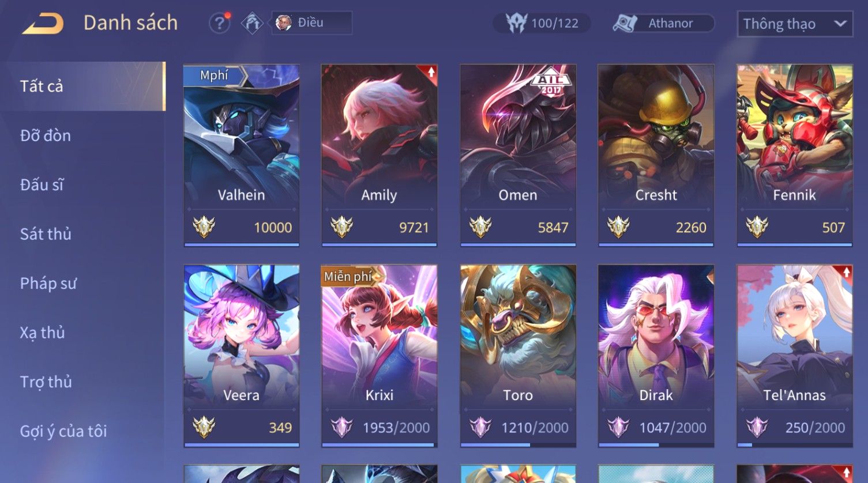Click the Athanor ticket icon

point(625,23)
